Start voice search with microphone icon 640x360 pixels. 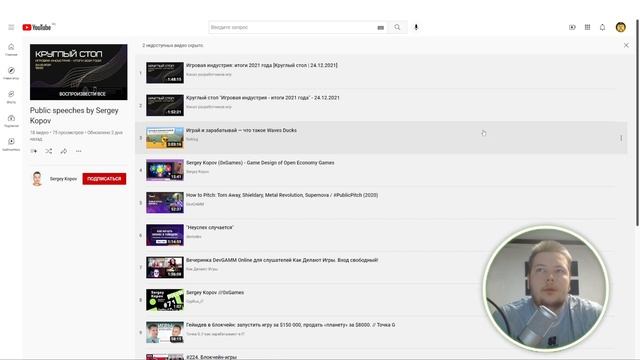click(x=416, y=27)
